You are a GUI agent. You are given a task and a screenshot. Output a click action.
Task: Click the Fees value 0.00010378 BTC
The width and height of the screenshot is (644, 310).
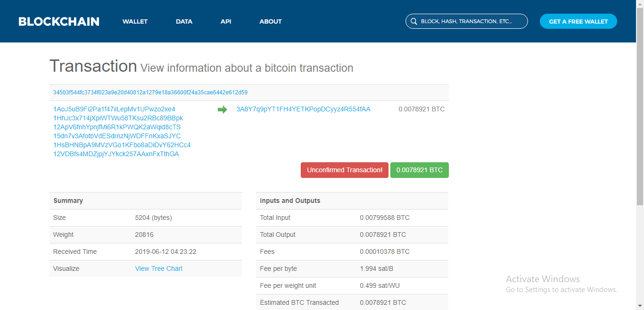(x=385, y=251)
